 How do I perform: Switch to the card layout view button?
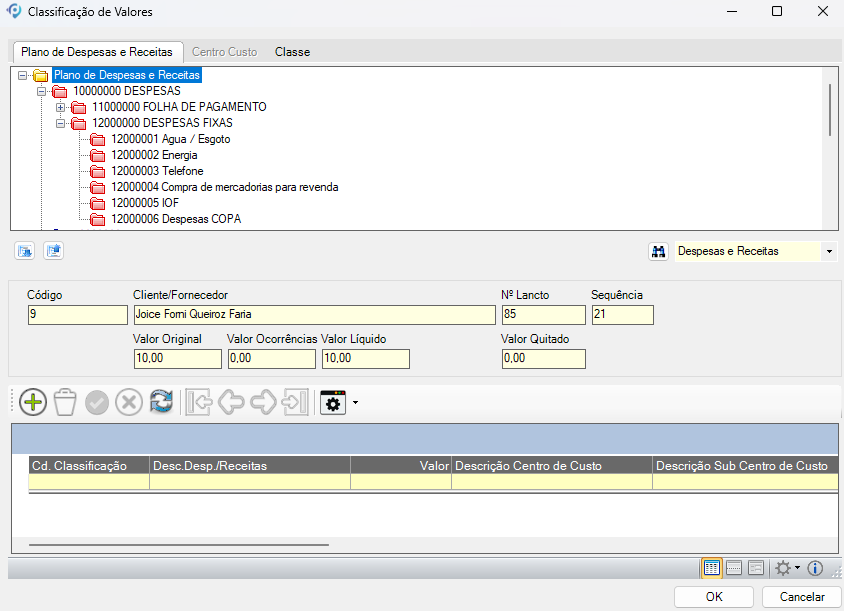[756, 568]
